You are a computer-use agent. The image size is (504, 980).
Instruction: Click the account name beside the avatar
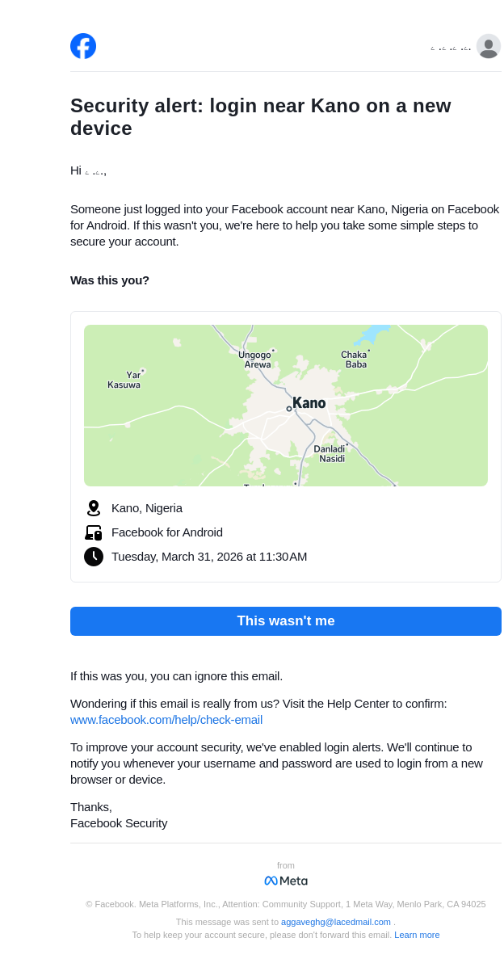(451, 48)
